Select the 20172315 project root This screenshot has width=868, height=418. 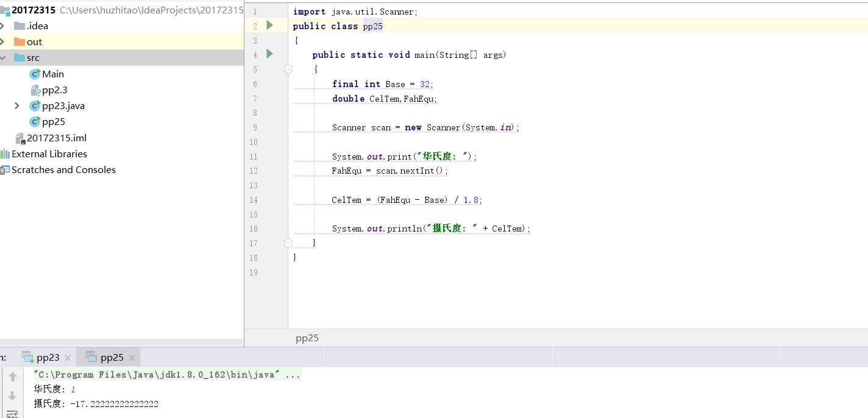click(34, 10)
